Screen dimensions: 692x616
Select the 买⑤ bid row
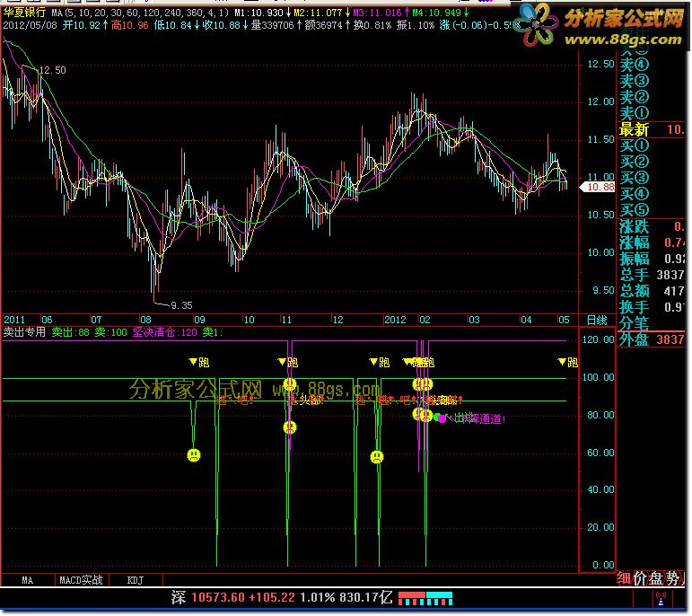(653, 210)
